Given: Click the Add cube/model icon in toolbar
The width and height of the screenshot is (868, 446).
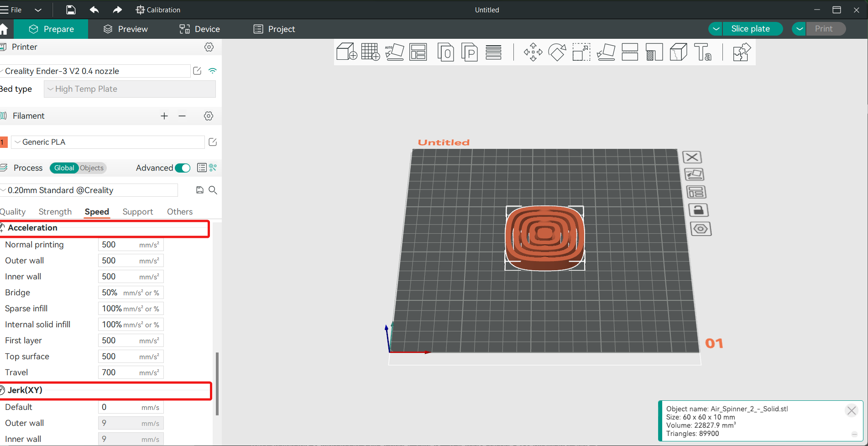Looking at the screenshot, I should [346, 52].
